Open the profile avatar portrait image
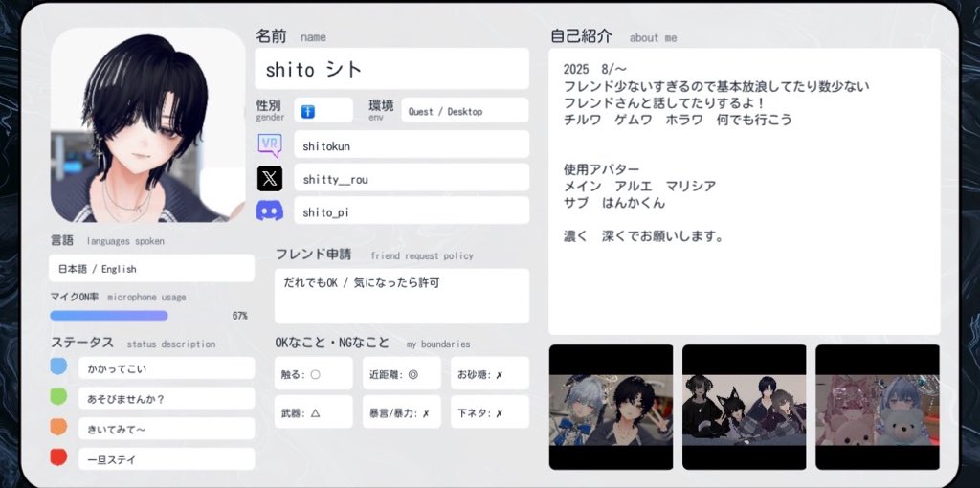Image resolution: width=980 pixels, height=488 pixels. click(x=148, y=125)
